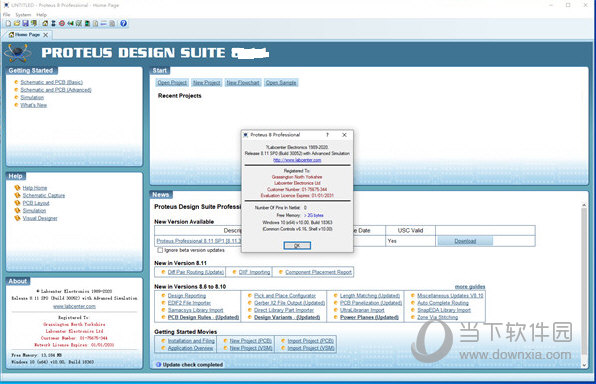Open the Design Explorer toolbar icon

(87, 24)
